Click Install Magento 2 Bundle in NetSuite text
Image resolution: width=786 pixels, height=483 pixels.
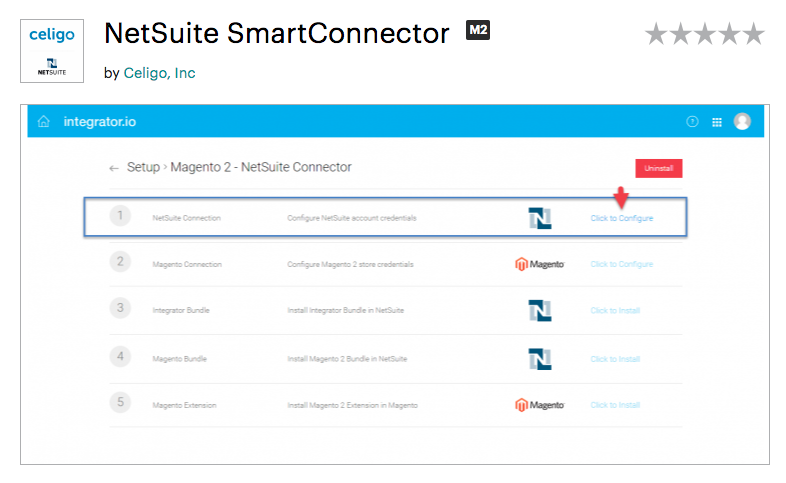347,359
